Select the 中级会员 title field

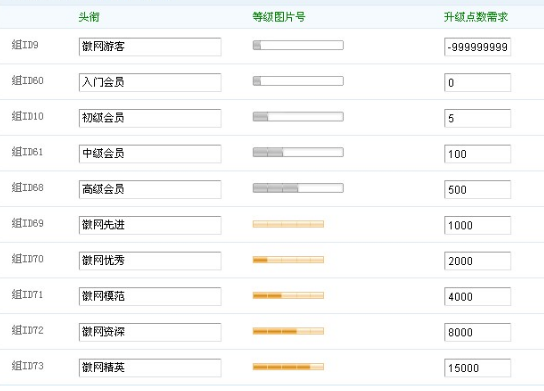point(150,154)
